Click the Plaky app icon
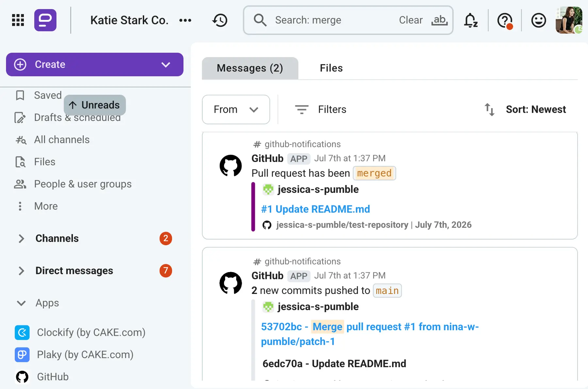This screenshot has width=588, height=389. [x=22, y=355]
